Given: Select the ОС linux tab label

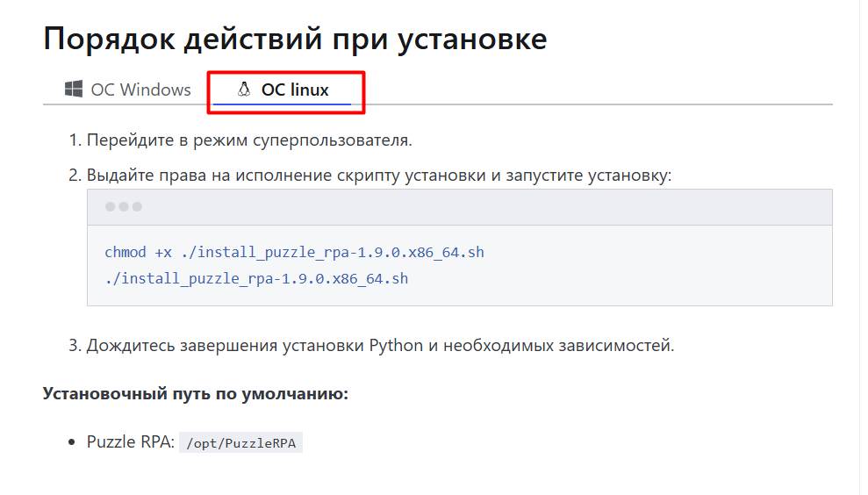Looking at the screenshot, I should (x=295, y=90).
